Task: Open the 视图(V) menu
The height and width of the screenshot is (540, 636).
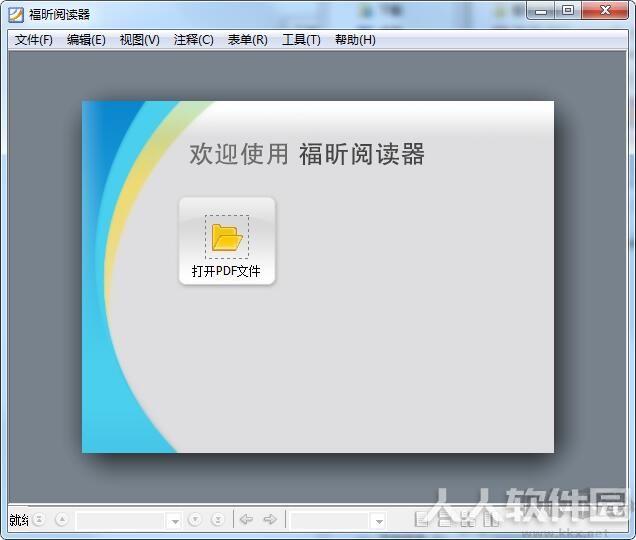Action: click(140, 40)
